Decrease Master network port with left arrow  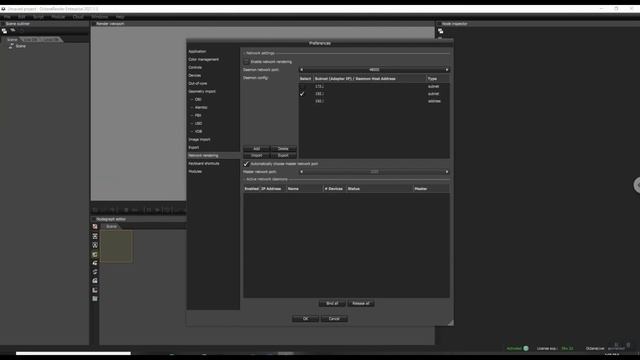tap(301, 172)
